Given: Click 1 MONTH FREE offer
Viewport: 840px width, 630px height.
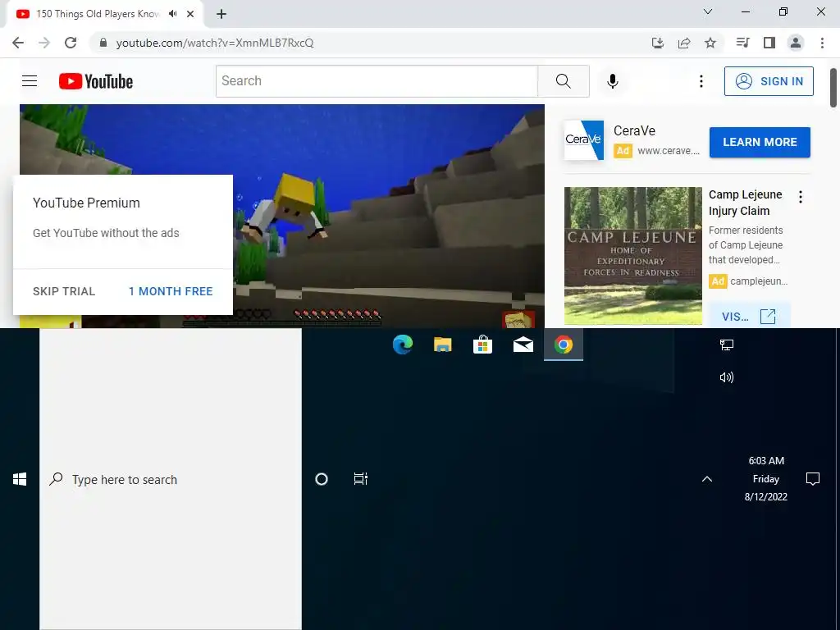Looking at the screenshot, I should pos(171,291).
